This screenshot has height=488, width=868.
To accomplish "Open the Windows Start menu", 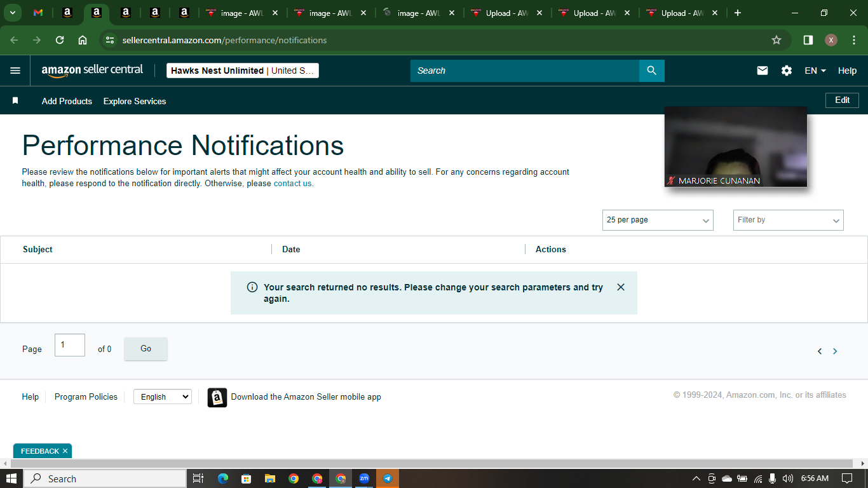I will click(11, 478).
